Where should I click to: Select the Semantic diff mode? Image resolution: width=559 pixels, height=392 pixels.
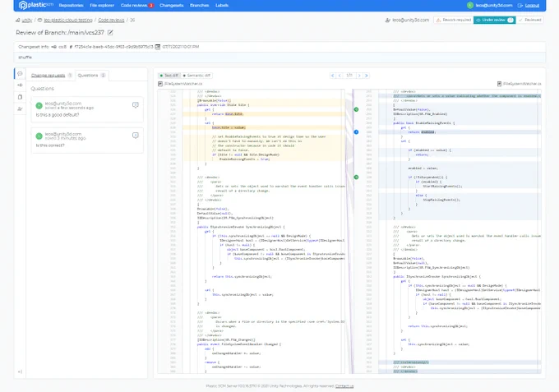(196, 76)
